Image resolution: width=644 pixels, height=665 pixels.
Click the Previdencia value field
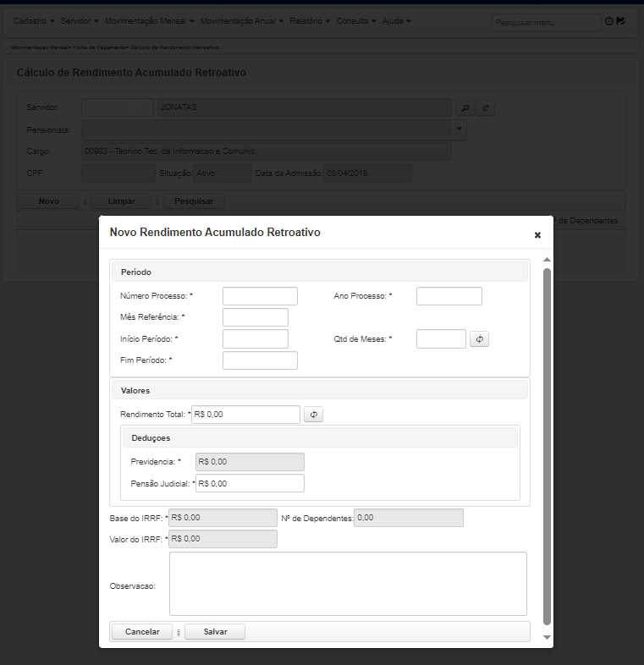[x=250, y=462]
